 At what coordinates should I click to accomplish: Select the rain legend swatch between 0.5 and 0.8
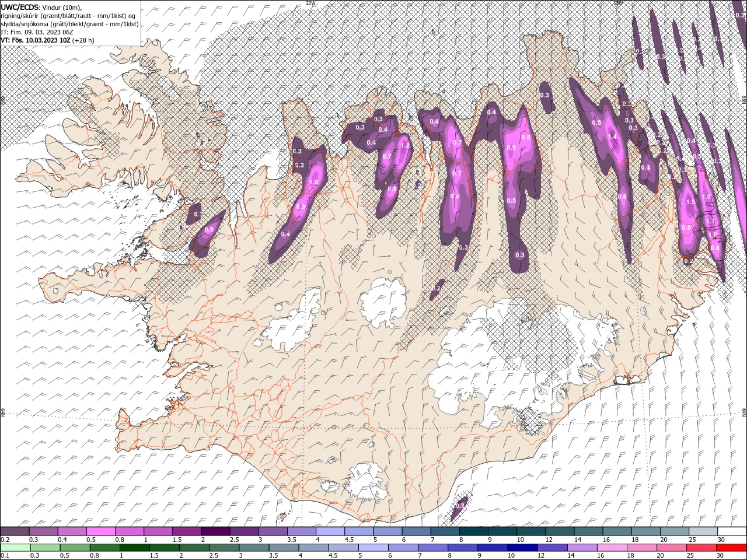coord(75,548)
